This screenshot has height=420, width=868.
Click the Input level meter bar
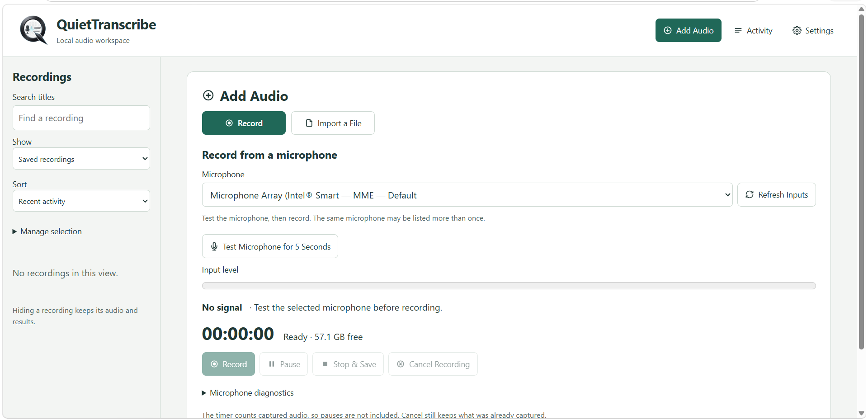coord(509,286)
